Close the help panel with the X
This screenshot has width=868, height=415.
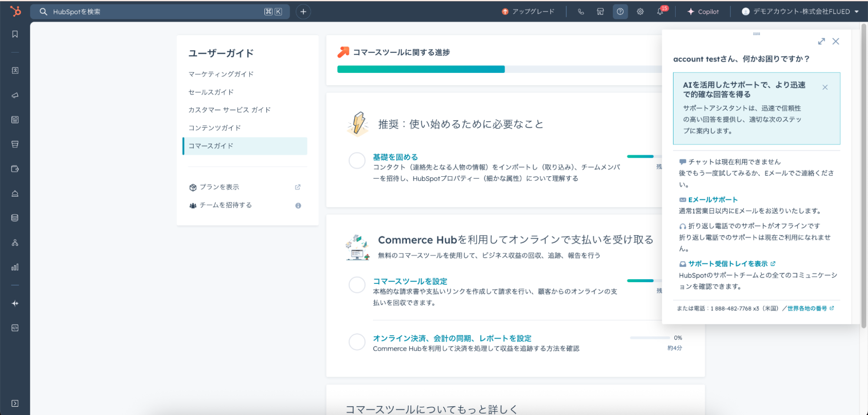pyautogui.click(x=836, y=41)
